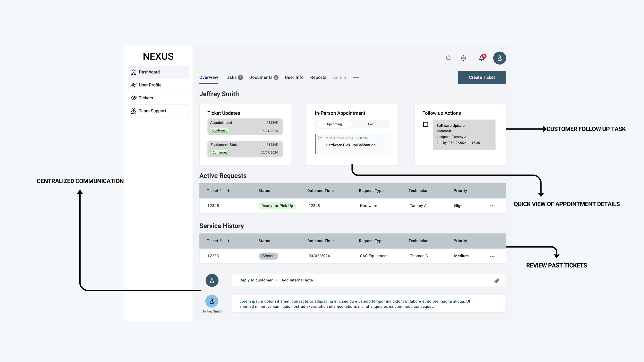
Task: Open options menu for ticket 12345 row
Action: [x=492, y=206]
